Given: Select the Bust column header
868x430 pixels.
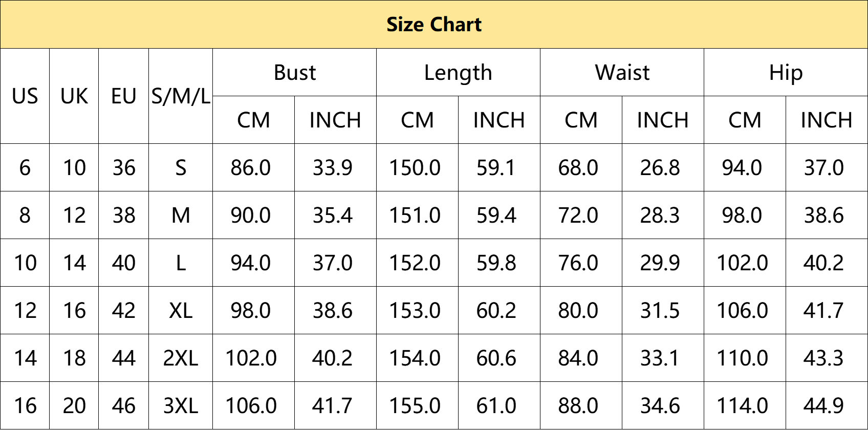Looking at the screenshot, I should click(x=294, y=72).
